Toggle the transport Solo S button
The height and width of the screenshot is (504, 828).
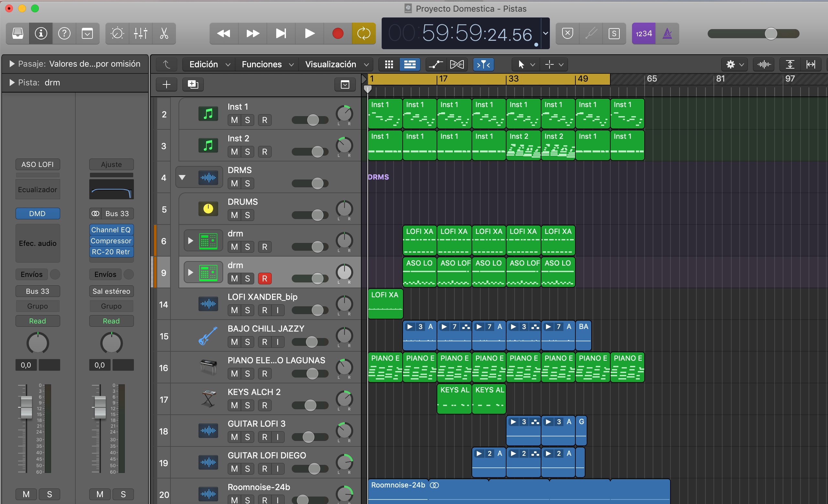tap(614, 34)
